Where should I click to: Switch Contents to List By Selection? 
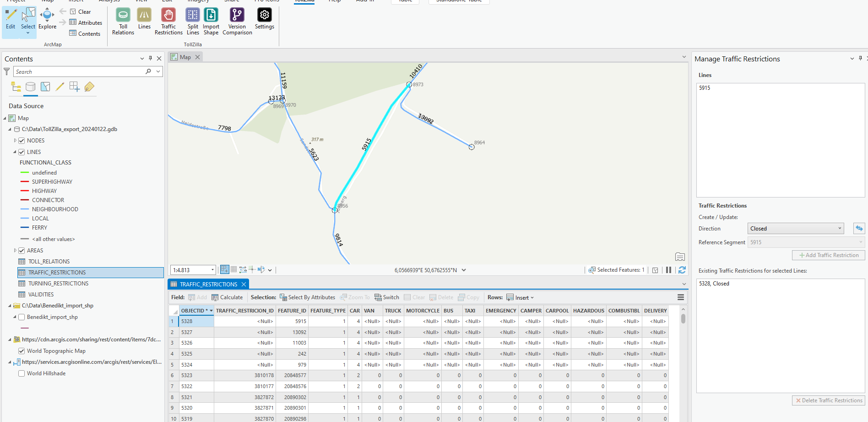tap(45, 87)
